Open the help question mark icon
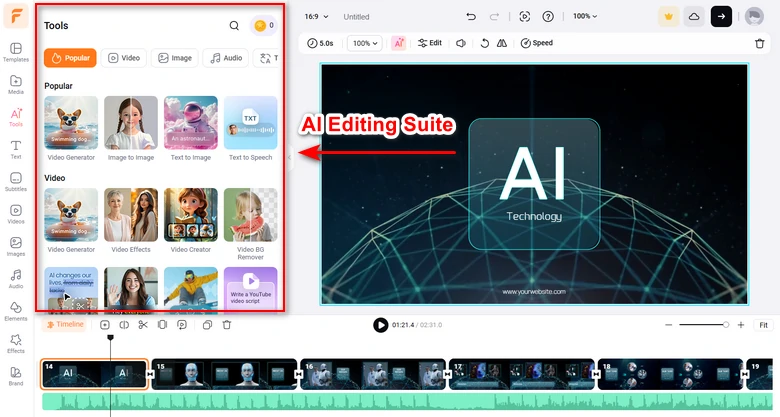This screenshot has height=417, width=780. pos(548,16)
